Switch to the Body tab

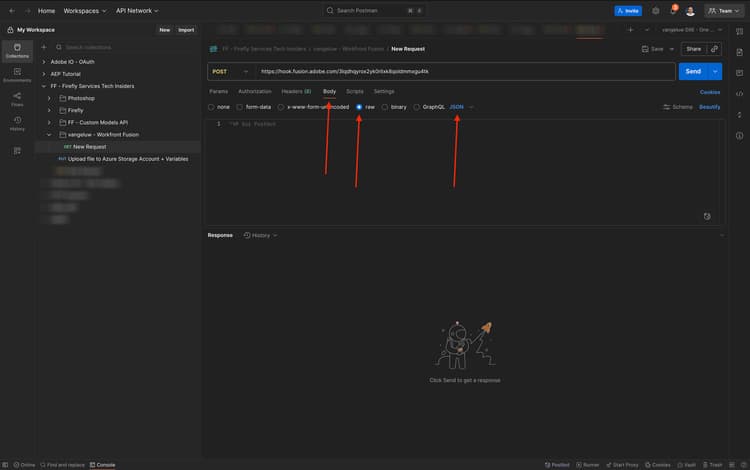pyautogui.click(x=330, y=91)
